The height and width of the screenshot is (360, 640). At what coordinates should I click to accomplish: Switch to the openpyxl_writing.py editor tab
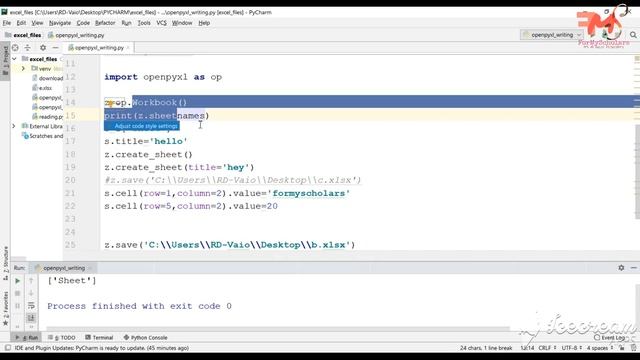[98, 48]
